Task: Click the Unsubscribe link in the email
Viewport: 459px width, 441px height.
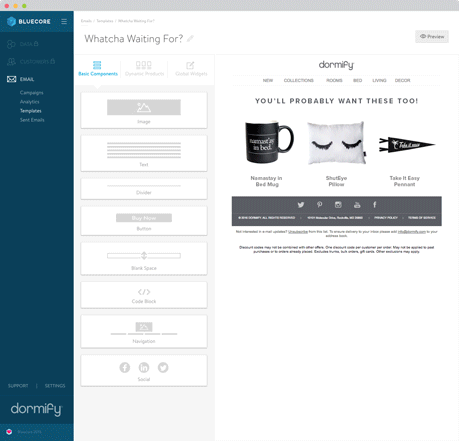Action: (298, 232)
